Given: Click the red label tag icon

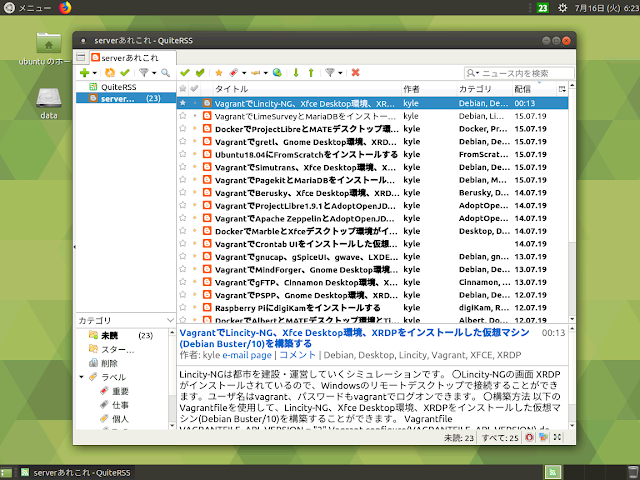Looking at the screenshot, I should point(234,73).
